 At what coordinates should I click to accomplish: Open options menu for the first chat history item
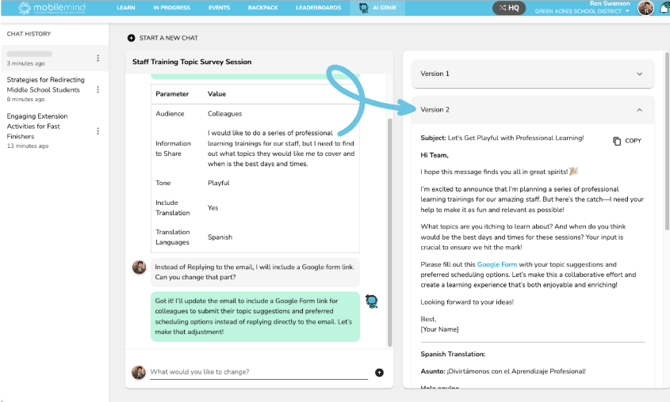tap(98, 58)
